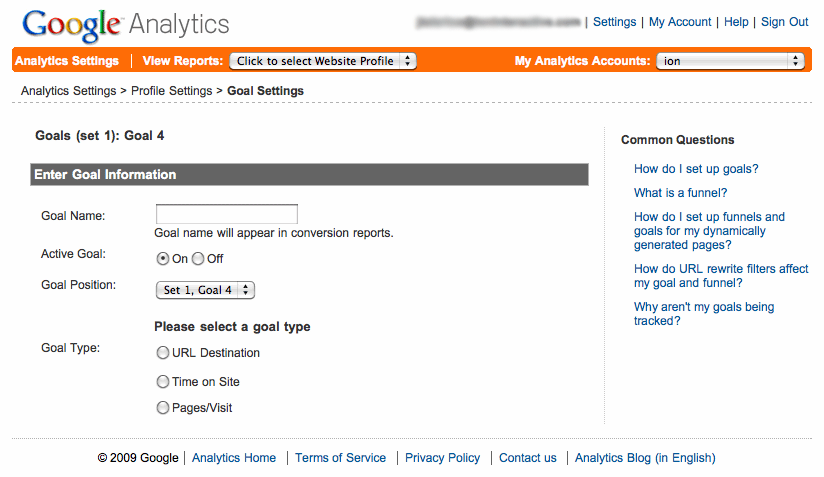Go to Analytics Settings in orange bar
The height and width of the screenshot is (477, 824).
coord(67,61)
